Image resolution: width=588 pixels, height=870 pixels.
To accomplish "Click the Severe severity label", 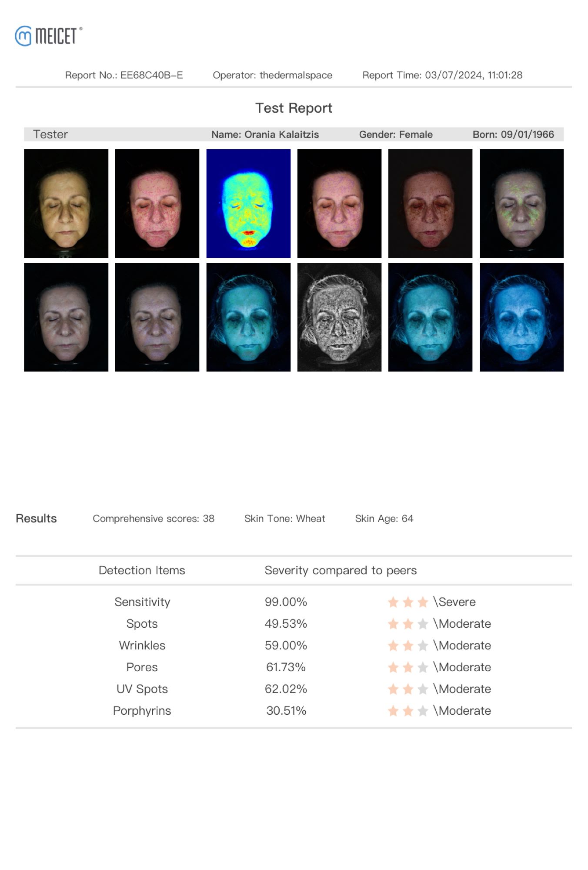I will point(455,602).
